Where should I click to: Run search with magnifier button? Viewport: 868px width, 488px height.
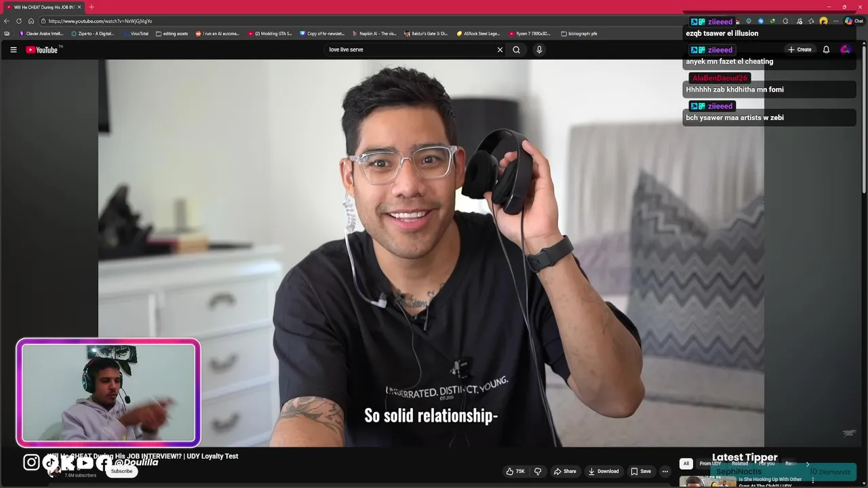tap(517, 49)
